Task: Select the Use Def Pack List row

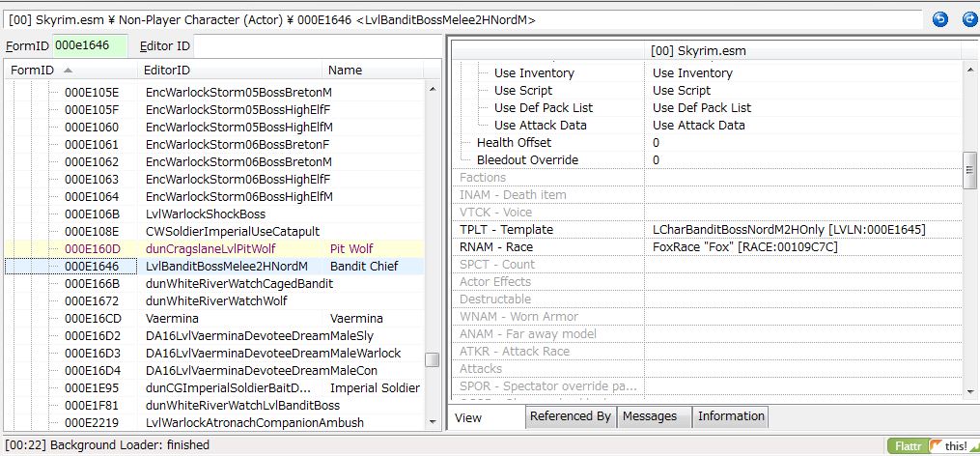Action: point(706,107)
